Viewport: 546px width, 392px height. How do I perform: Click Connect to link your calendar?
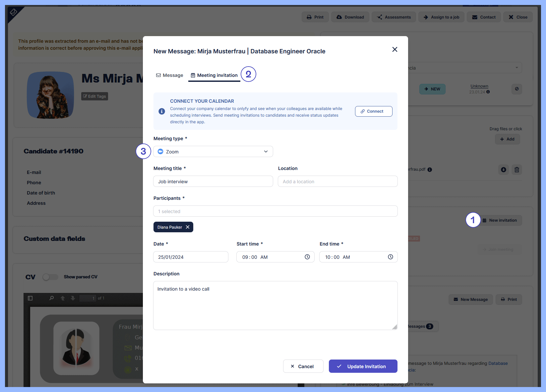click(373, 111)
